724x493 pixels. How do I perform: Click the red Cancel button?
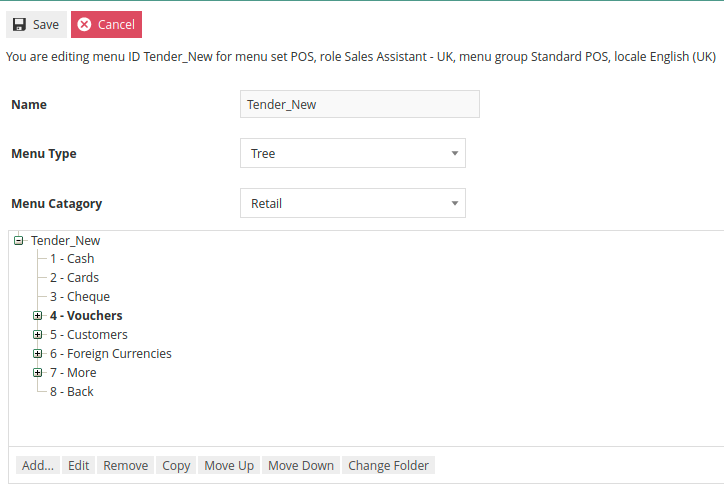tap(106, 24)
